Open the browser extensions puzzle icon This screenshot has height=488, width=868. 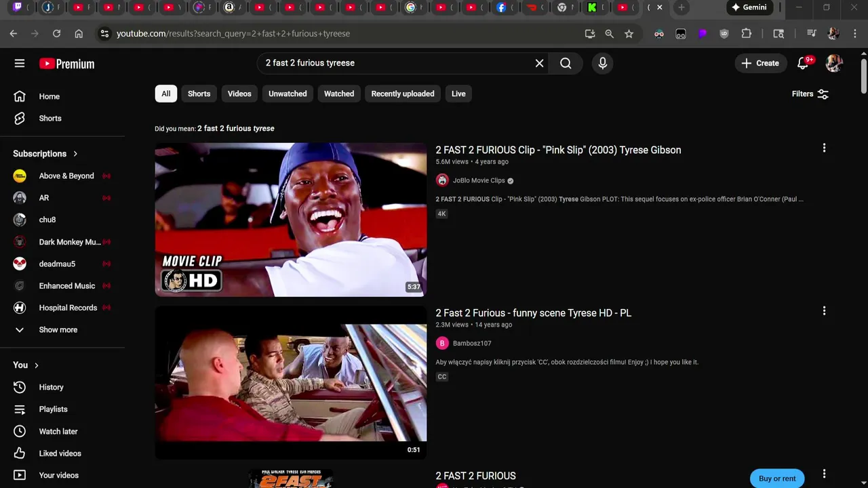pyautogui.click(x=747, y=33)
